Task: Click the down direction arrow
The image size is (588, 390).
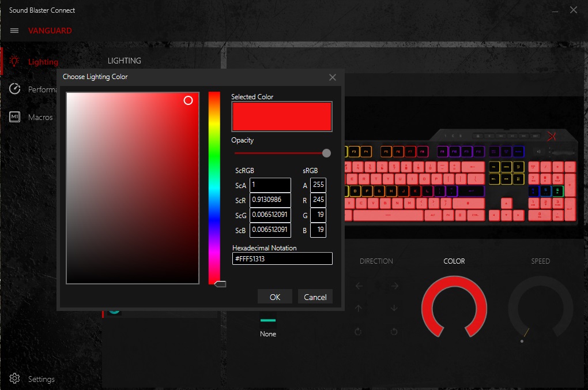Action: point(394,308)
